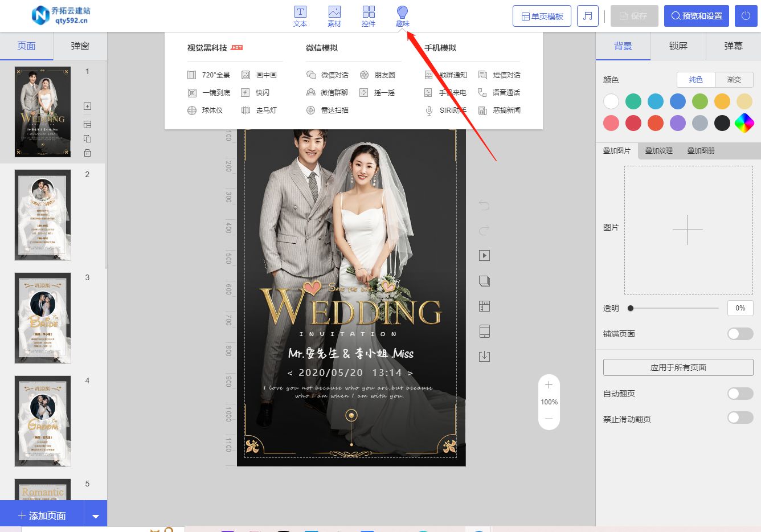761x532 pixels.
Task: Click the download icon beside the canvas
Action: (x=484, y=356)
